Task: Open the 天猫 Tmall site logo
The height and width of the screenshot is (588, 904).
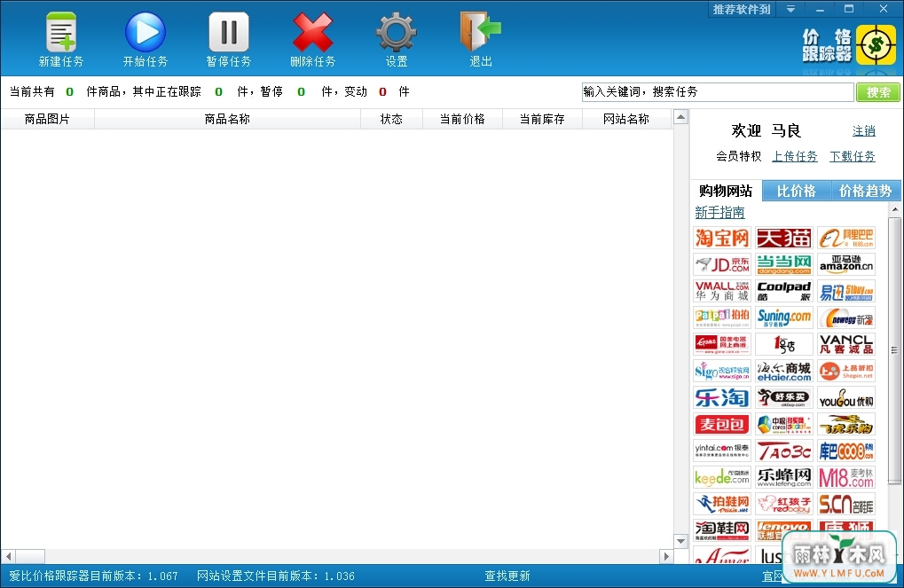Action: [784, 238]
